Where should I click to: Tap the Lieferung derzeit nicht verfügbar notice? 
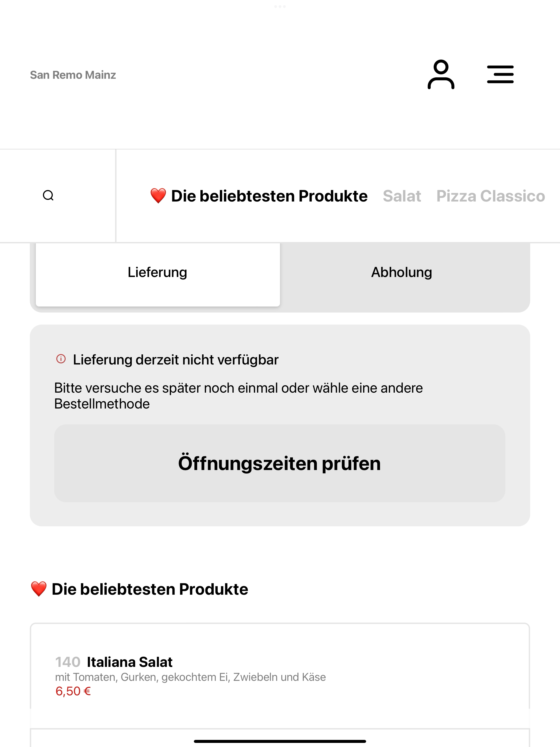(176, 360)
